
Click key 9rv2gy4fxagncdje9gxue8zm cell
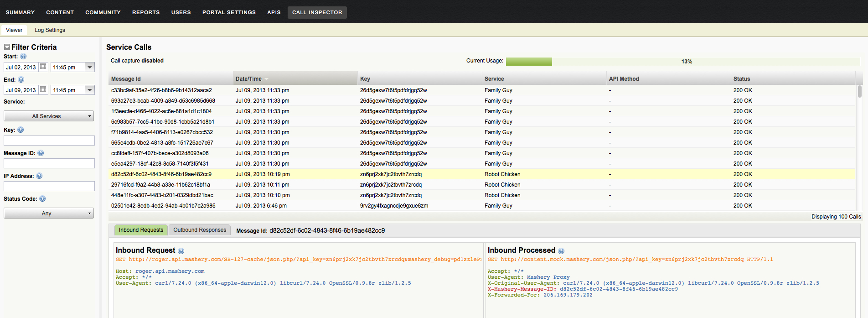click(394, 206)
